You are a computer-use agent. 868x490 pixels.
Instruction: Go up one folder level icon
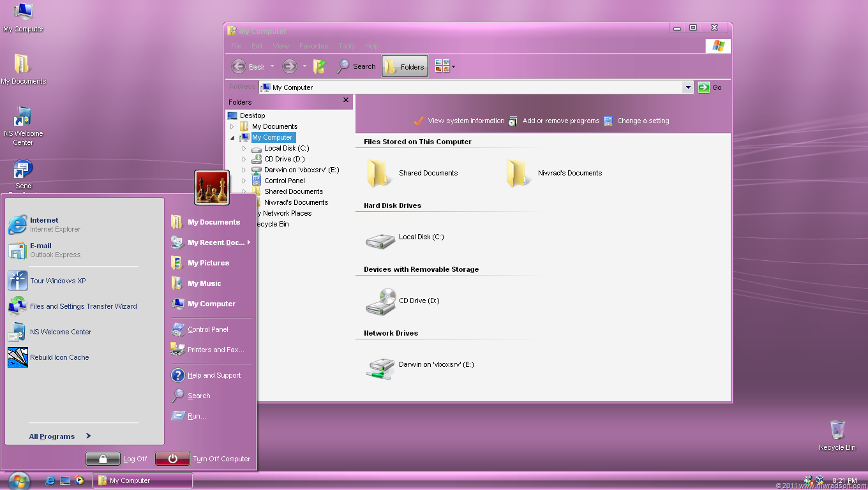click(320, 66)
